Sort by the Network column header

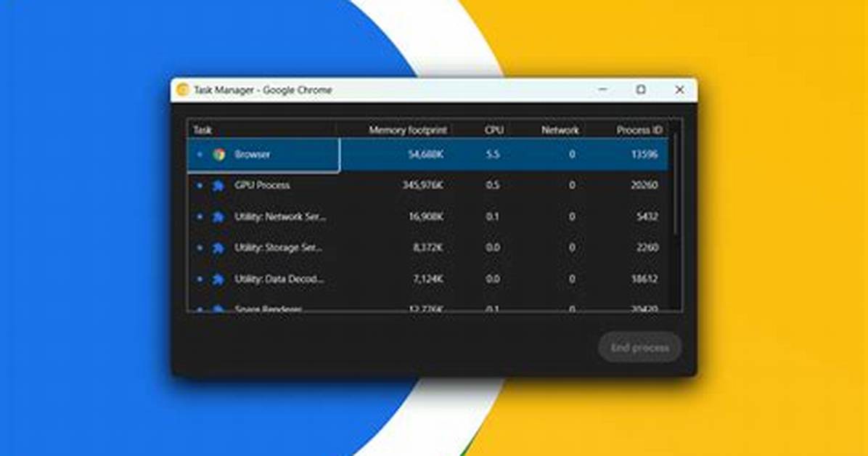560,130
